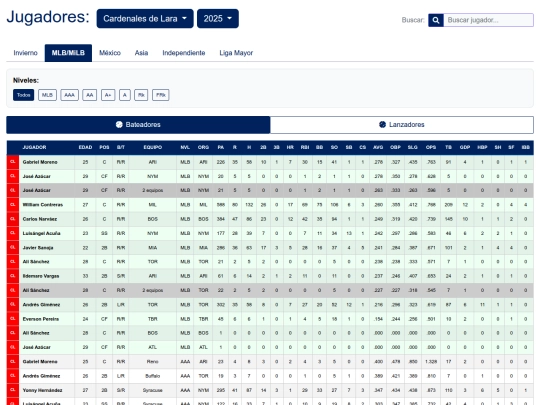The image size is (540, 405).
Task: Switch to the Liga Mayor tab
Action: tap(236, 53)
